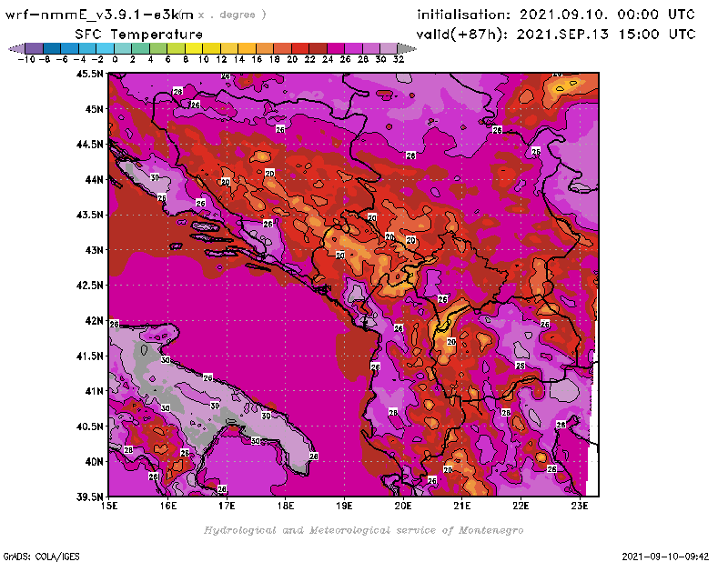Pick dark red swatch between 22 and 24
Viewport: 728px width, 562px height.
pos(318,48)
